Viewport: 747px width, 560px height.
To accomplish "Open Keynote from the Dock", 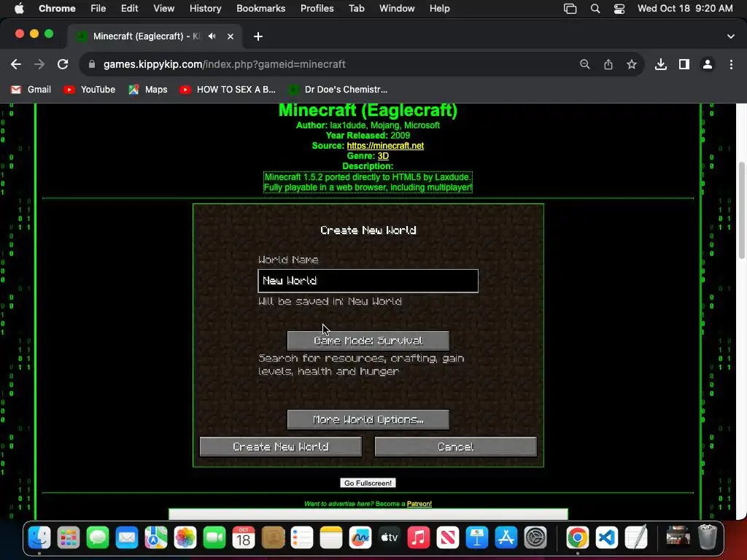I will (477, 537).
